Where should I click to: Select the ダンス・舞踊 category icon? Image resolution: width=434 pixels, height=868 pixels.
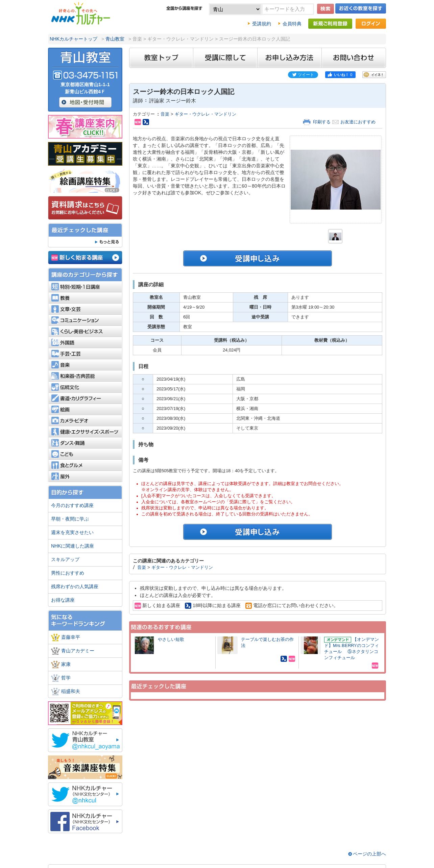coord(55,443)
